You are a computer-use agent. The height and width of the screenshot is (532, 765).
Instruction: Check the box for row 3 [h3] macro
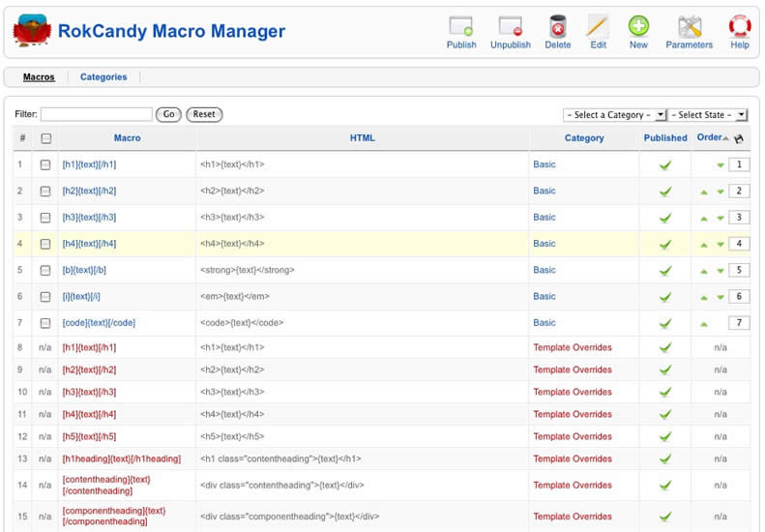(x=45, y=218)
